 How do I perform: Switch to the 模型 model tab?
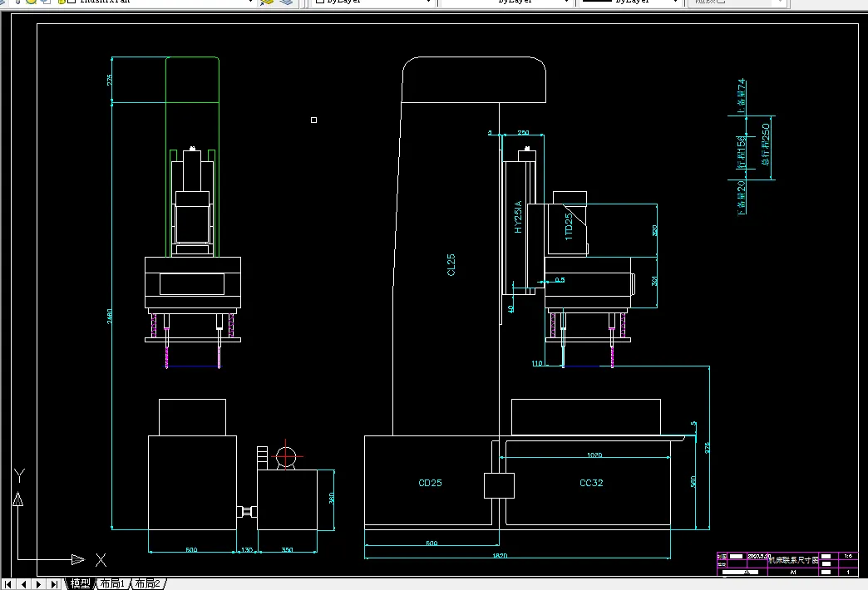[x=81, y=583]
